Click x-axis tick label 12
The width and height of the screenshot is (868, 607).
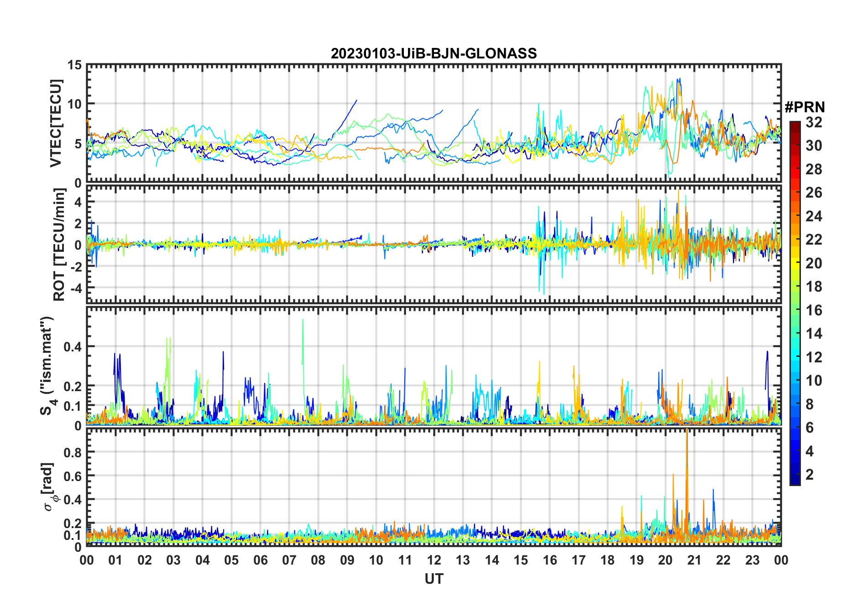pyautogui.click(x=434, y=560)
